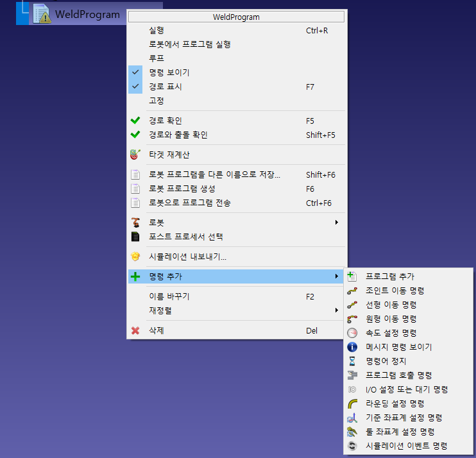Viewport: 476px width, 458px height.
Task: Click the 시뮬레이션 이벤트 명령 icon
Action: [x=352, y=446]
